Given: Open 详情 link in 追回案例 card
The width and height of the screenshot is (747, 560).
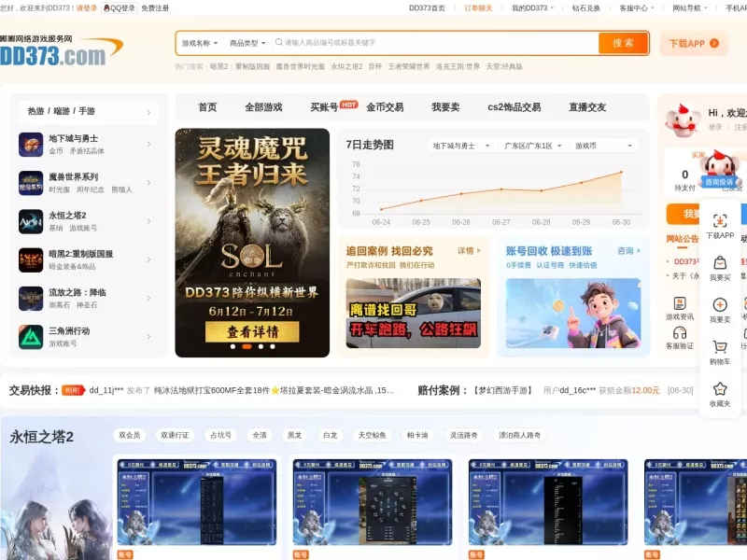Looking at the screenshot, I should tap(470, 250).
